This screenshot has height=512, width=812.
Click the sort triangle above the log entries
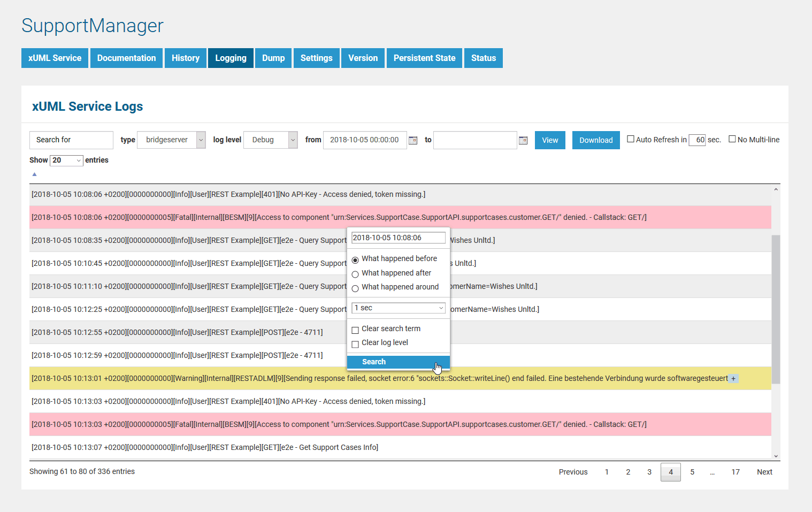pos(34,174)
